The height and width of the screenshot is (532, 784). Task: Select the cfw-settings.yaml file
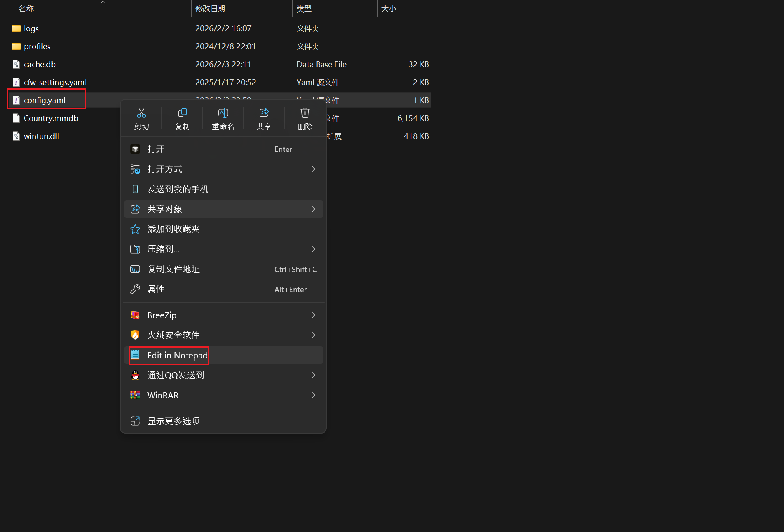pyautogui.click(x=55, y=82)
